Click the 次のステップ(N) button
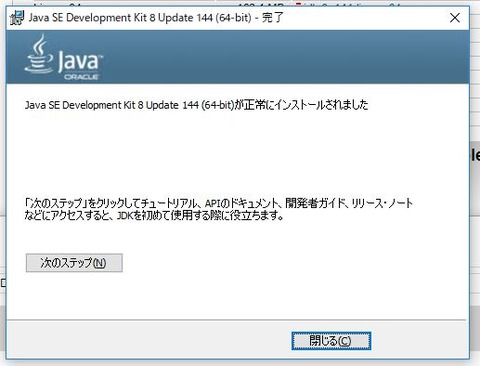480x366 pixels. (74, 263)
